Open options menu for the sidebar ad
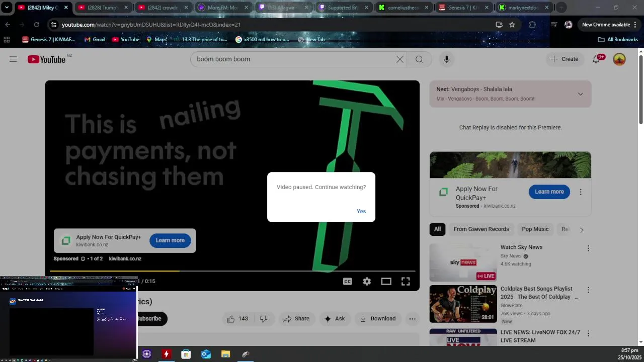Viewport: 644px width, 362px height. [581, 192]
